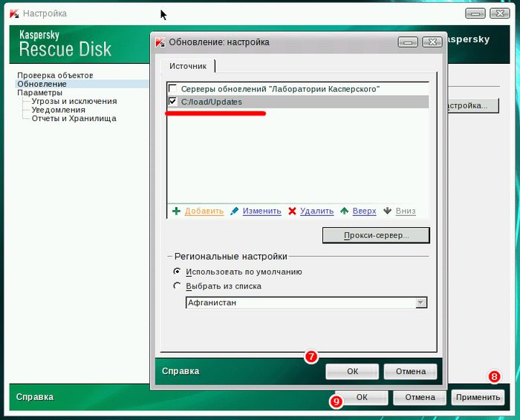Click the 'Вверх' link

pos(364,211)
